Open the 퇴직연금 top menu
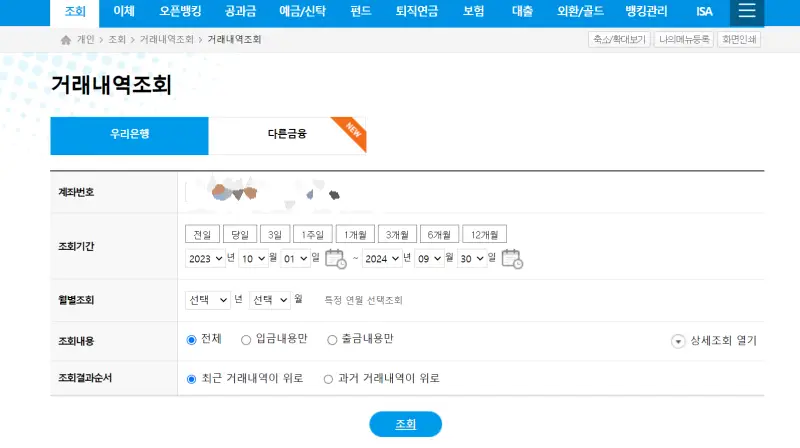This screenshot has width=800, height=448. 417,12
